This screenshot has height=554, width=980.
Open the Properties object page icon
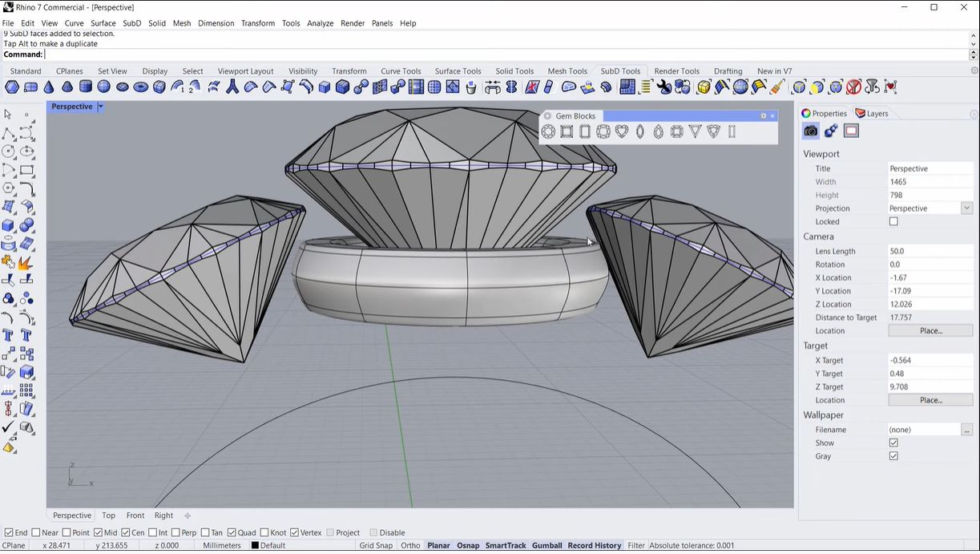coord(830,131)
